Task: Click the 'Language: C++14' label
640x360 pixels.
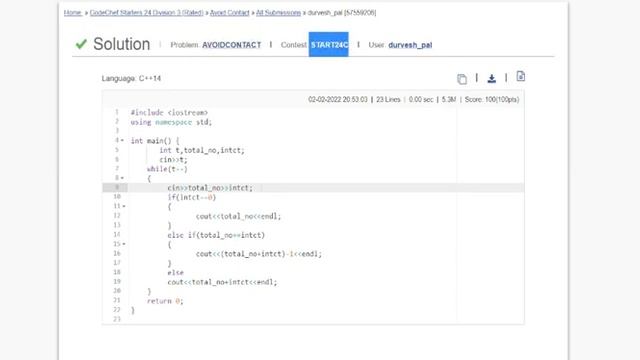Action: coord(131,78)
